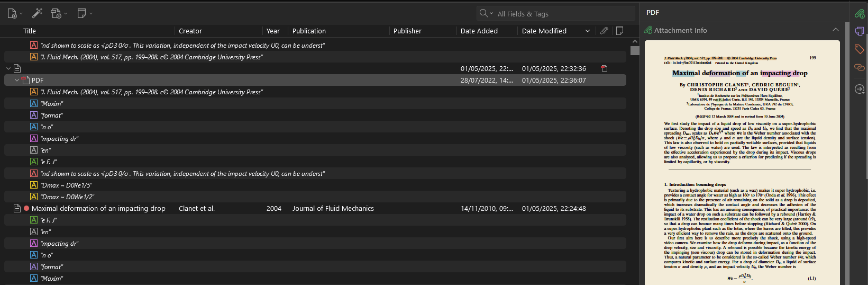The image size is (868, 285).
Task: Select Maximal deformation of an impacting drop item
Action: [315, 208]
